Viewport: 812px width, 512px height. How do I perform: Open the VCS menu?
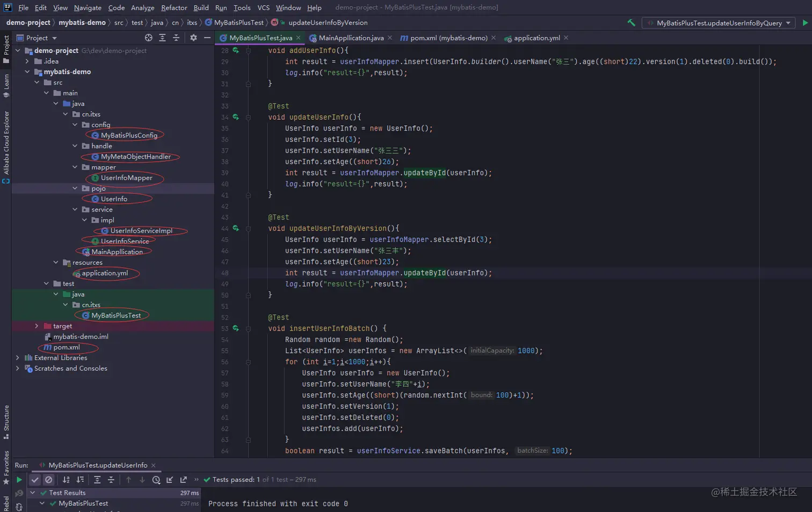click(x=263, y=8)
